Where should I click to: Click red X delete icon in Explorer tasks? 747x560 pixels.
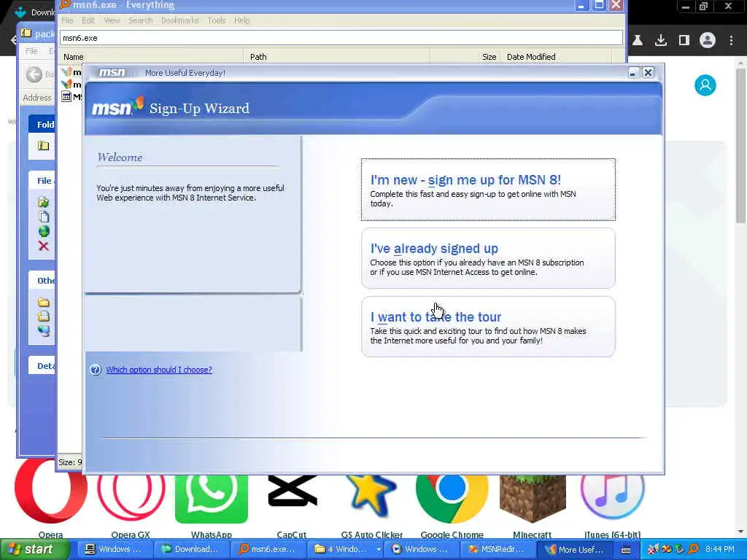tap(43, 246)
